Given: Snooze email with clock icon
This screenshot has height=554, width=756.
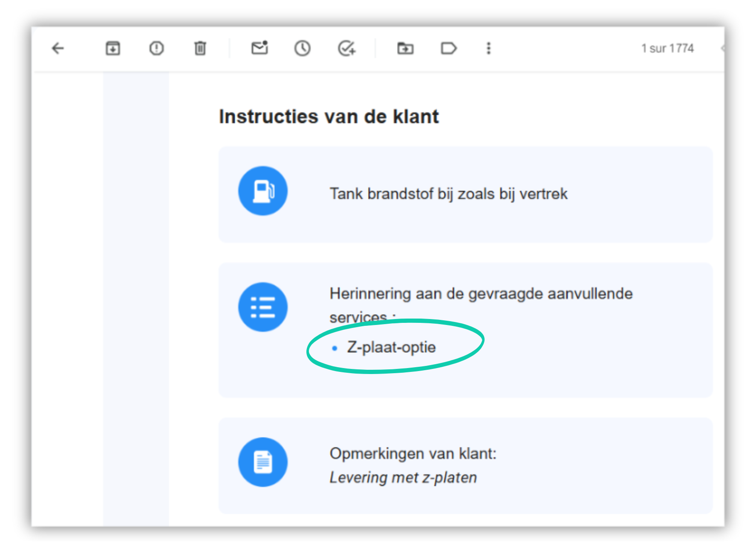Looking at the screenshot, I should pos(303,48).
